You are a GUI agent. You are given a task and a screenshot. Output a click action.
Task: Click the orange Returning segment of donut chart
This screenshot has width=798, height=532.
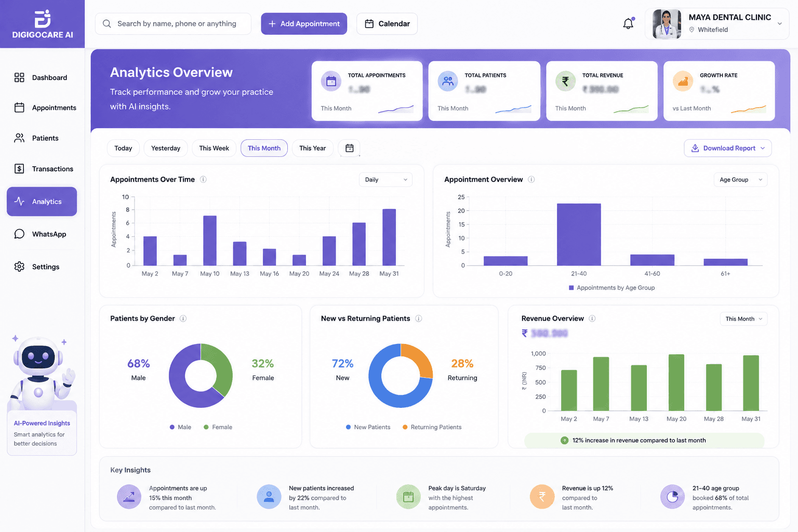pyautogui.click(x=420, y=360)
